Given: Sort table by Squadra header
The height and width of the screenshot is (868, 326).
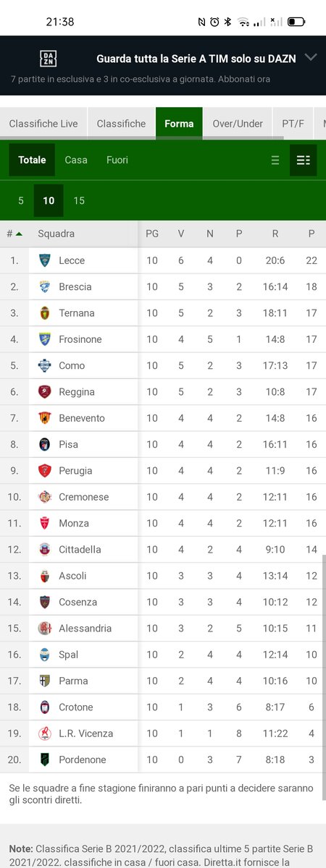Looking at the screenshot, I should click(x=57, y=234).
